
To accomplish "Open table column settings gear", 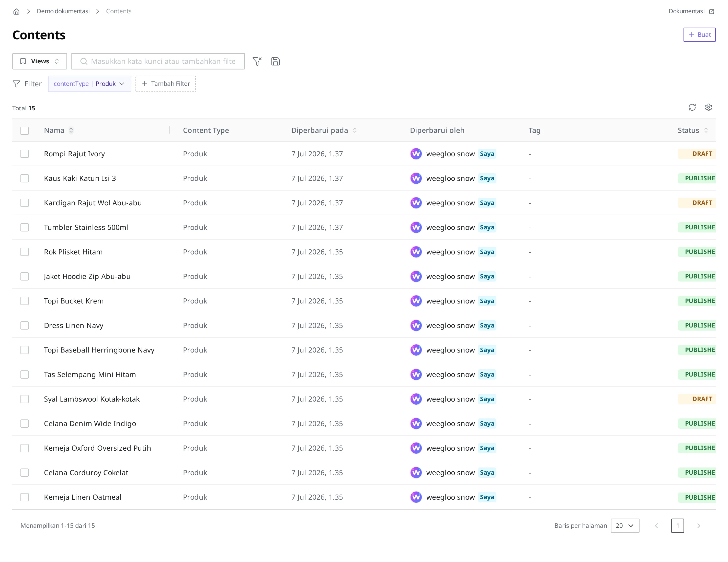I will click(x=708, y=107).
